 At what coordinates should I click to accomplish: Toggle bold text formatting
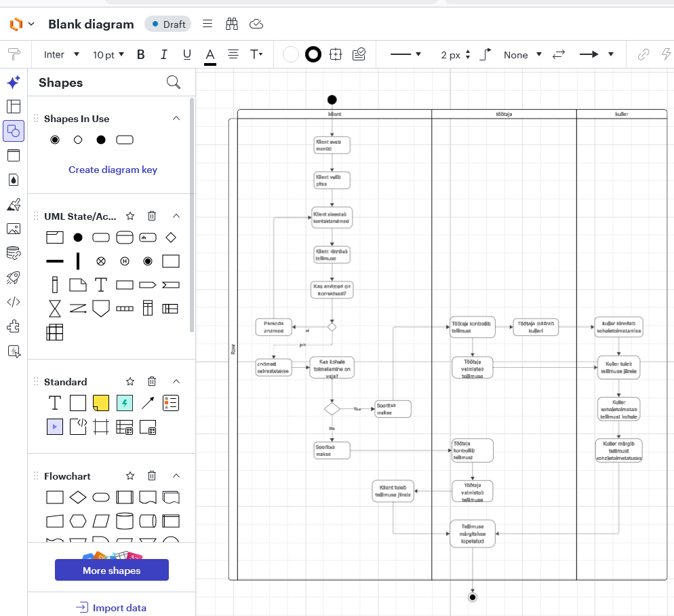(x=140, y=54)
